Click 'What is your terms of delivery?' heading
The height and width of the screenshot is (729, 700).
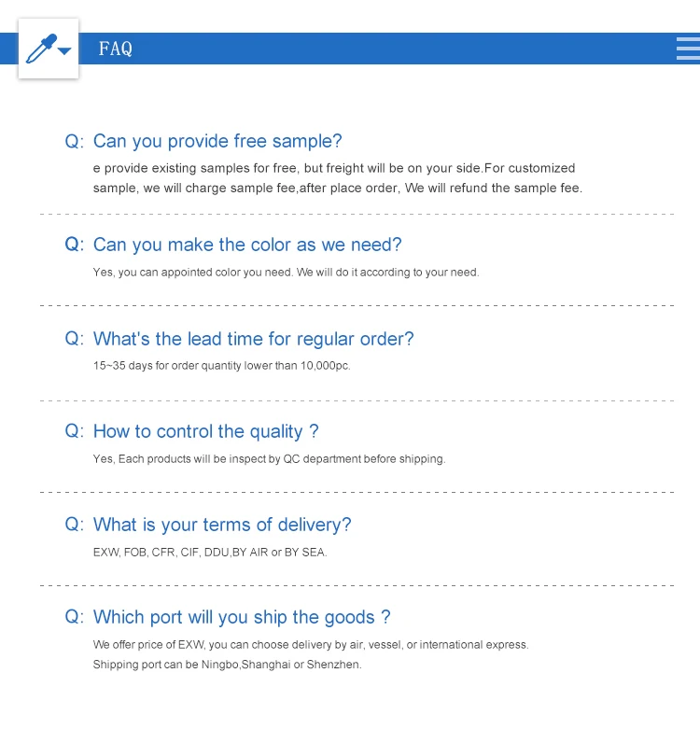coord(222,525)
